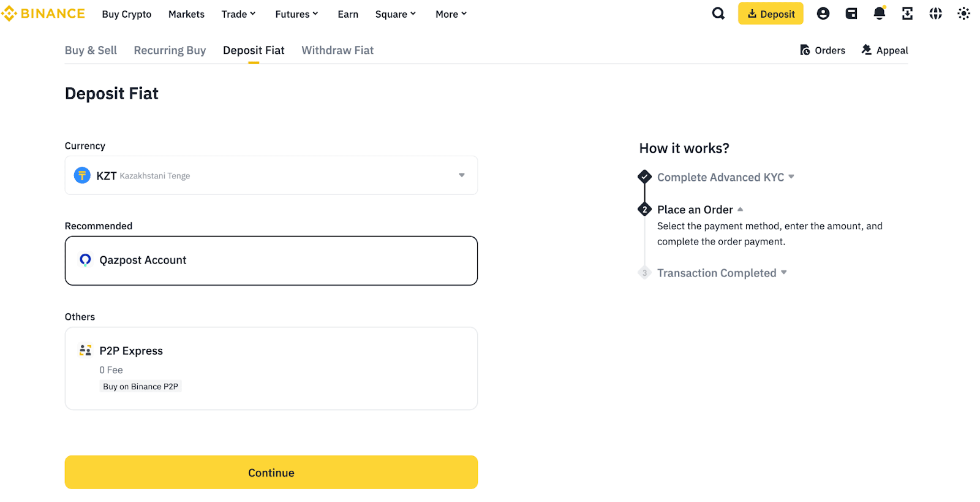Open the Futures menu
The height and width of the screenshot is (502, 980).
point(296,14)
